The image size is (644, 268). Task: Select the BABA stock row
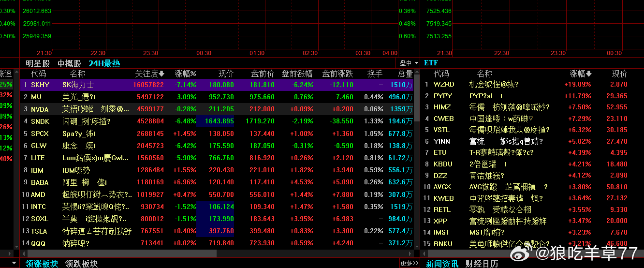(x=217, y=182)
